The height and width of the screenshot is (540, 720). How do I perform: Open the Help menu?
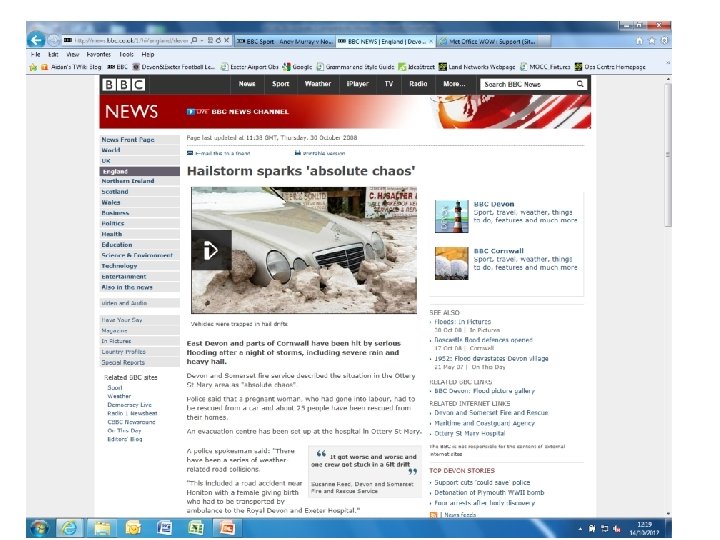148,54
